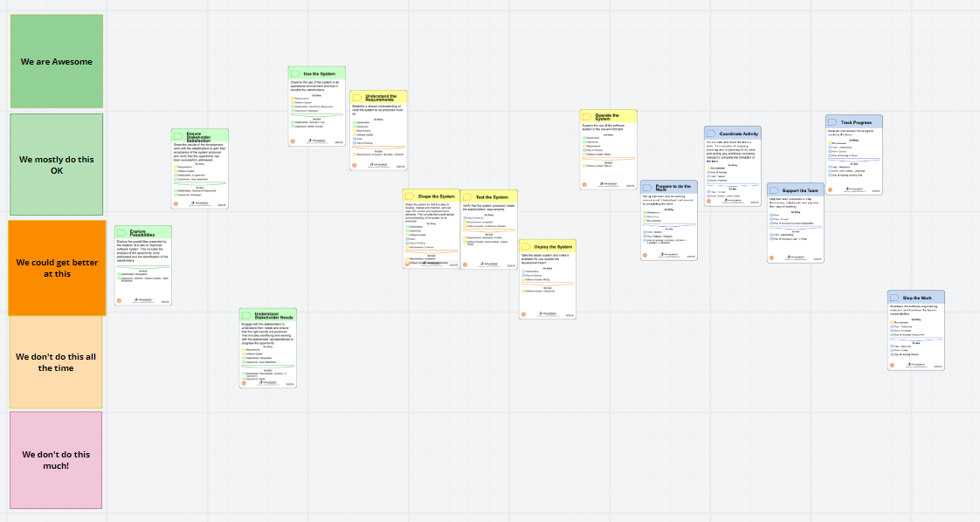This screenshot has width=980, height=522.
Task: Click the orange circle badge on Explore Possibilities card
Action: coord(120,301)
